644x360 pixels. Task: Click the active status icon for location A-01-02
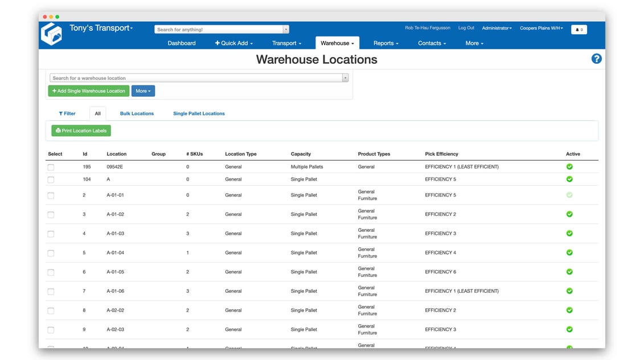569,214
